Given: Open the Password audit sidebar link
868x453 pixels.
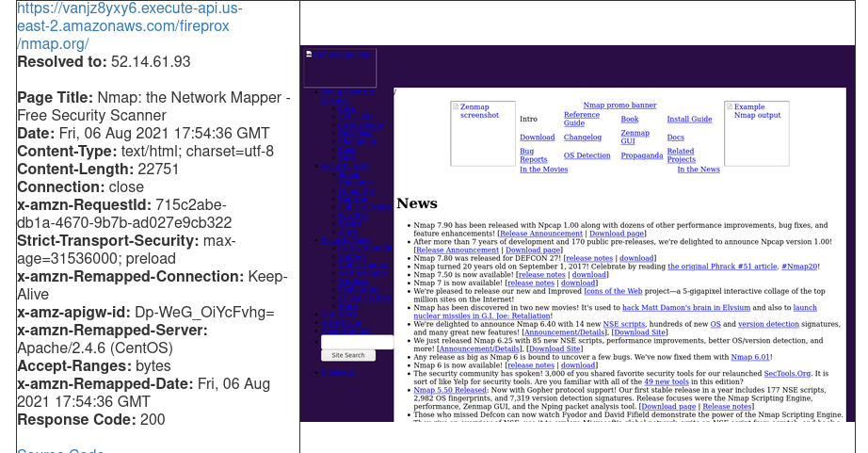Looking at the screenshot, I should tap(366, 249).
